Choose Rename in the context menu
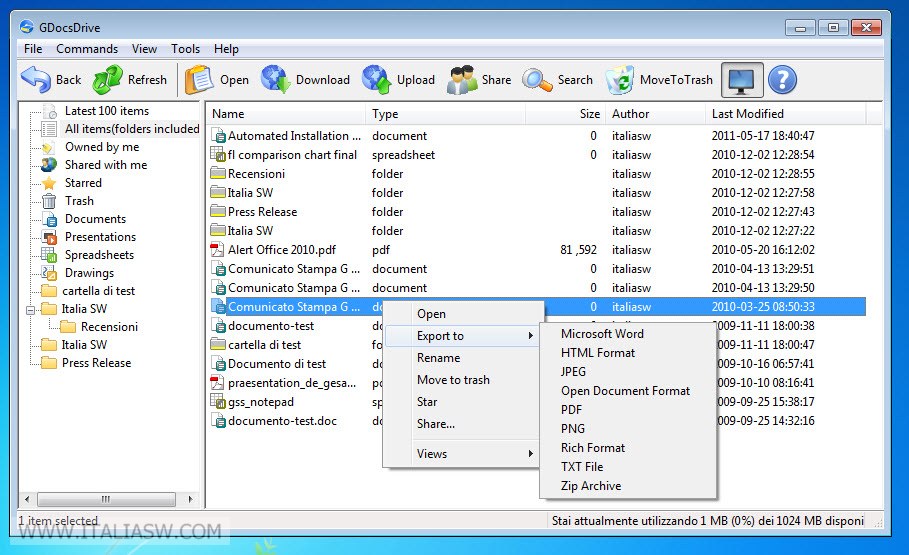The image size is (909, 555). 462,358
